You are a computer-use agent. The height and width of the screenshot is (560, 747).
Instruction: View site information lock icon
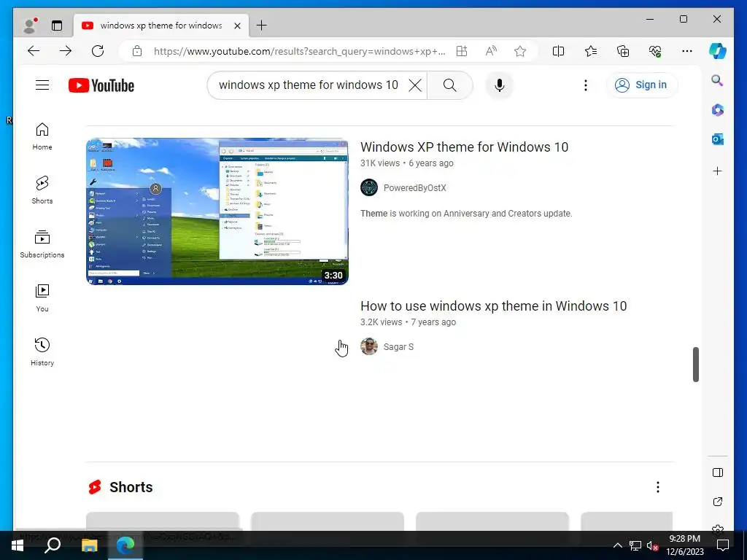click(x=137, y=51)
